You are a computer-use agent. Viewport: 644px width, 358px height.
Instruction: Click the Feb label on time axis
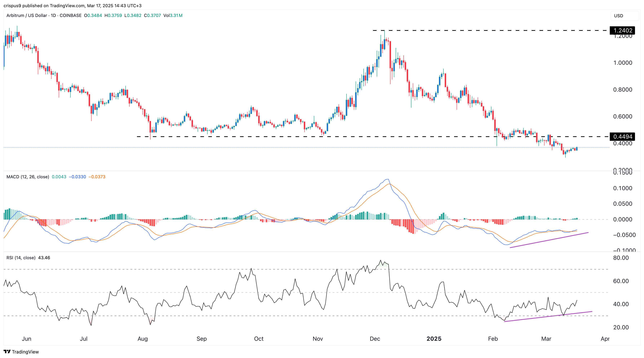(493, 339)
